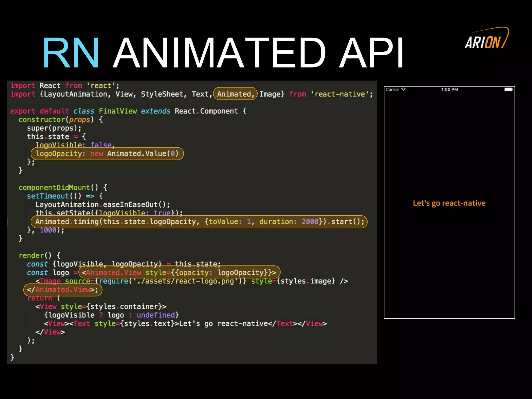This screenshot has height=399, width=532.
Task: Click 'this.setState({logoVisible: true});' line
Action: pos(109,213)
